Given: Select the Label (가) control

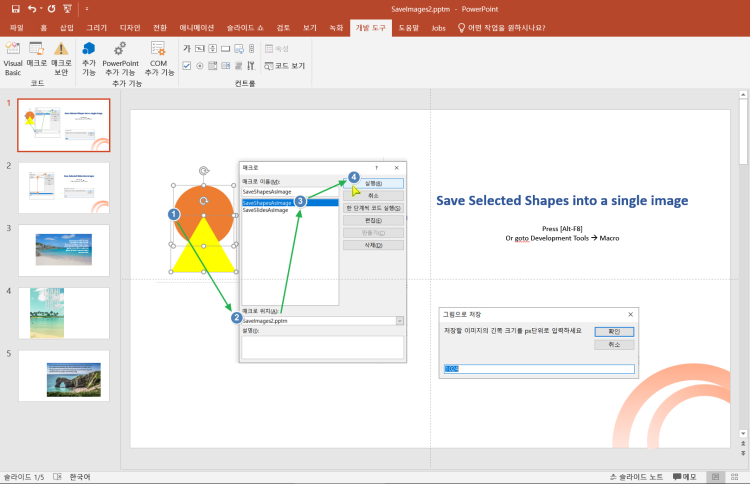Looking at the screenshot, I should coord(187,48).
